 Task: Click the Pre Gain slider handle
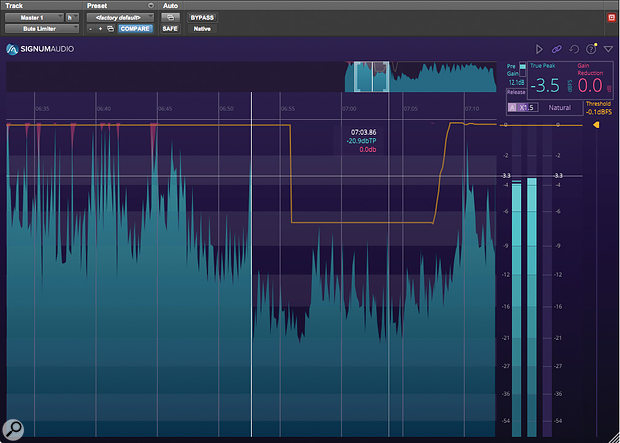click(523, 67)
